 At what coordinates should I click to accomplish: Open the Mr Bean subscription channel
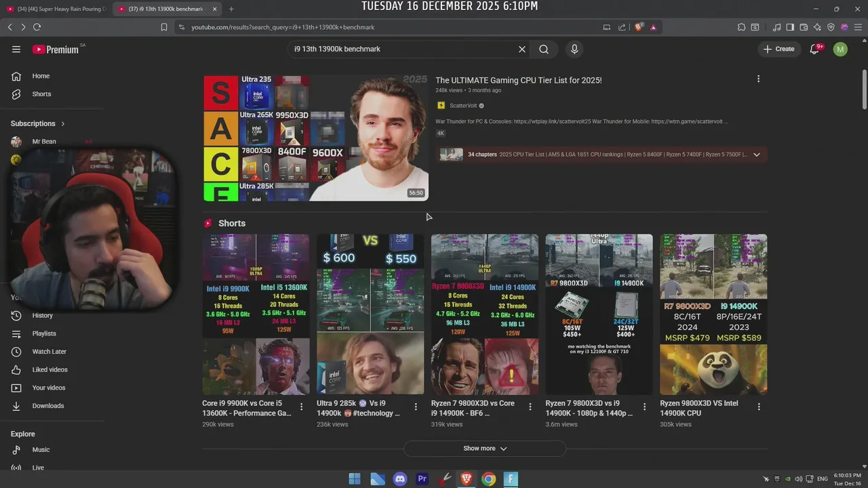pyautogui.click(x=44, y=142)
